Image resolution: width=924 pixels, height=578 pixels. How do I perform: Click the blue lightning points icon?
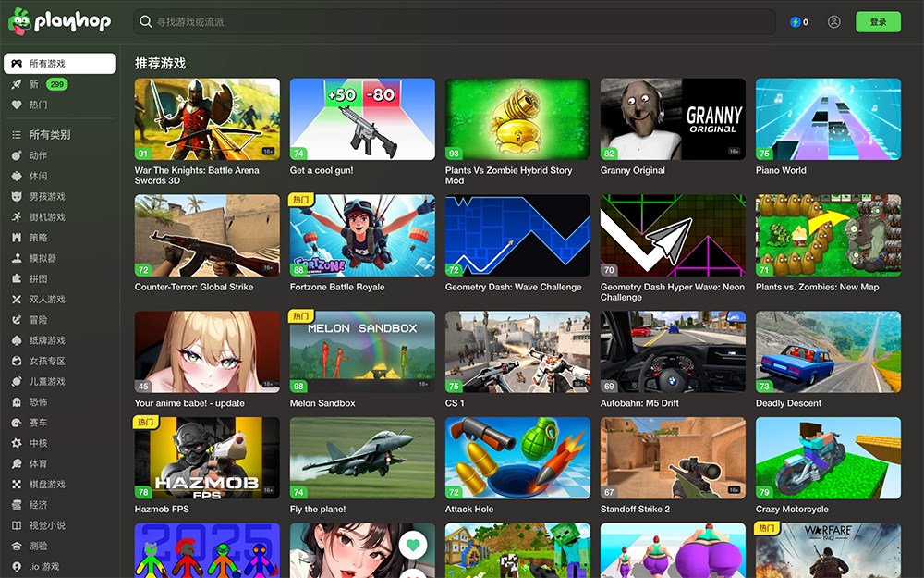click(x=796, y=22)
